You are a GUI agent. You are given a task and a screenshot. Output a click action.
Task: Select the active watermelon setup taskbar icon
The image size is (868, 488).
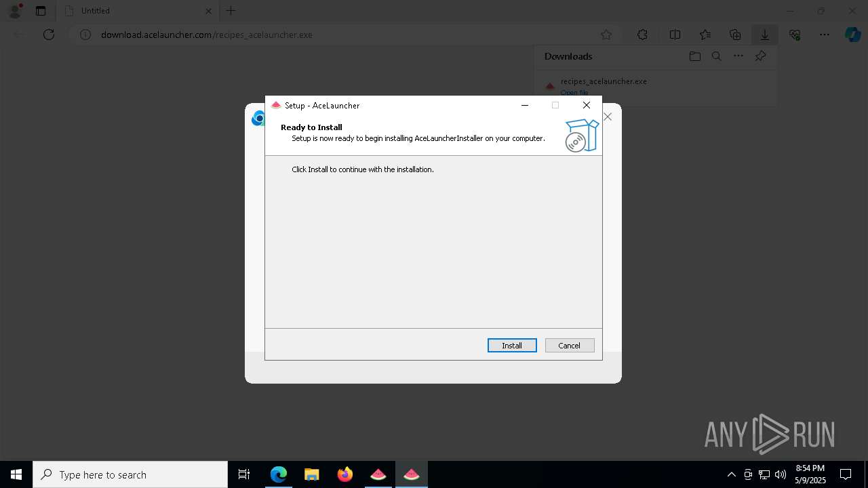(412, 474)
